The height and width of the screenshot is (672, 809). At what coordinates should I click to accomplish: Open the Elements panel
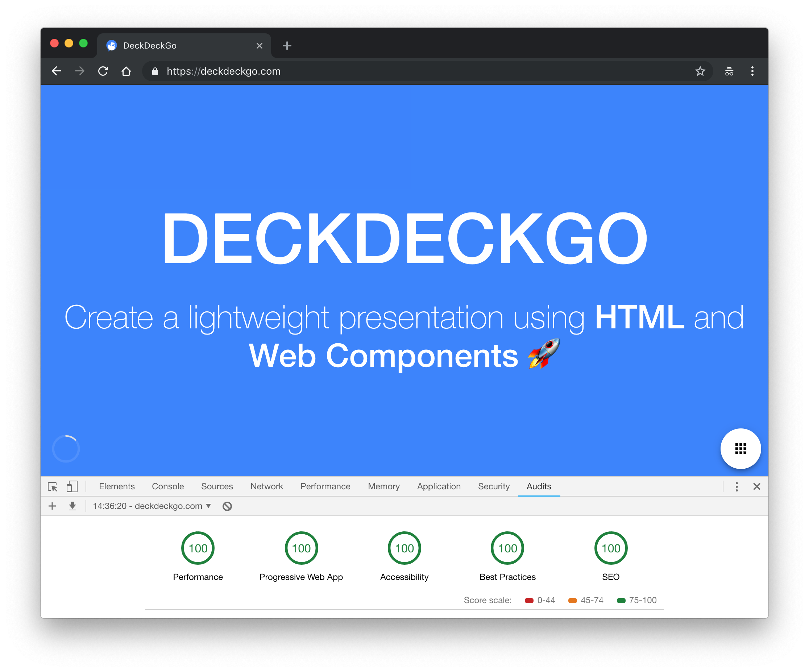coord(117,487)
